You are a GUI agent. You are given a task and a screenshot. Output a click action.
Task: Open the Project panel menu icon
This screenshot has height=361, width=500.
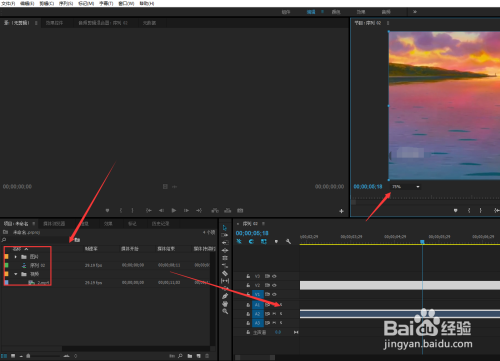tap(34, 224)
